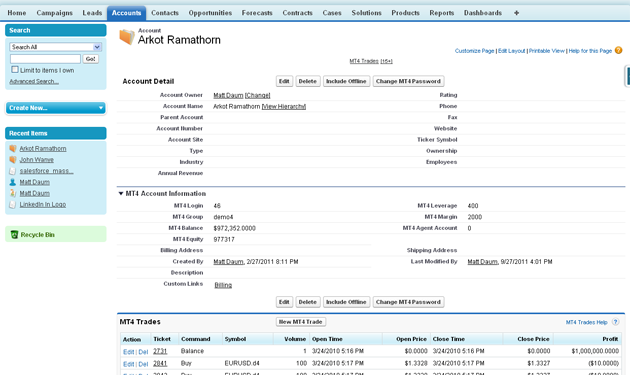This screenshot has height=375, width=630.
Task: Click the bottom Change MT4 Password button
Action: pyautogui.click(x=408, y=302)
